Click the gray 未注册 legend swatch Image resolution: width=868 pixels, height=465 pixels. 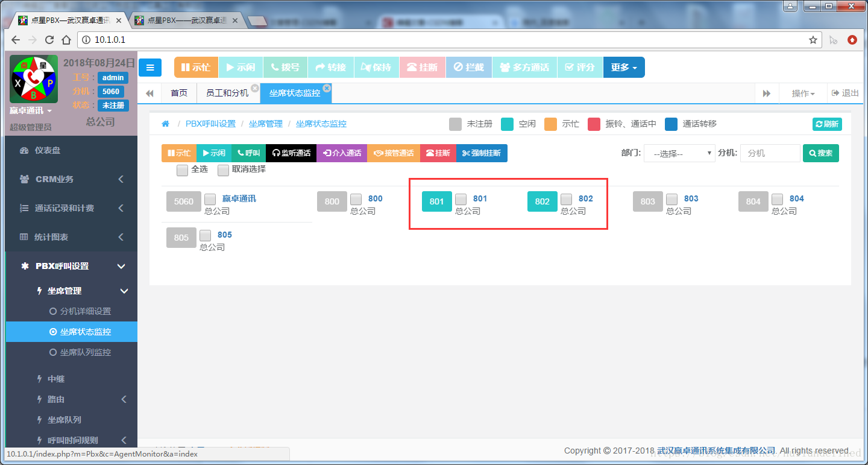point(456,124)
